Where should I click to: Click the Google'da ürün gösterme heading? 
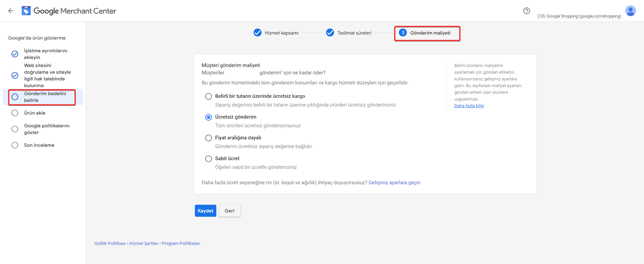pyautogui.click(x=37, y=38)
